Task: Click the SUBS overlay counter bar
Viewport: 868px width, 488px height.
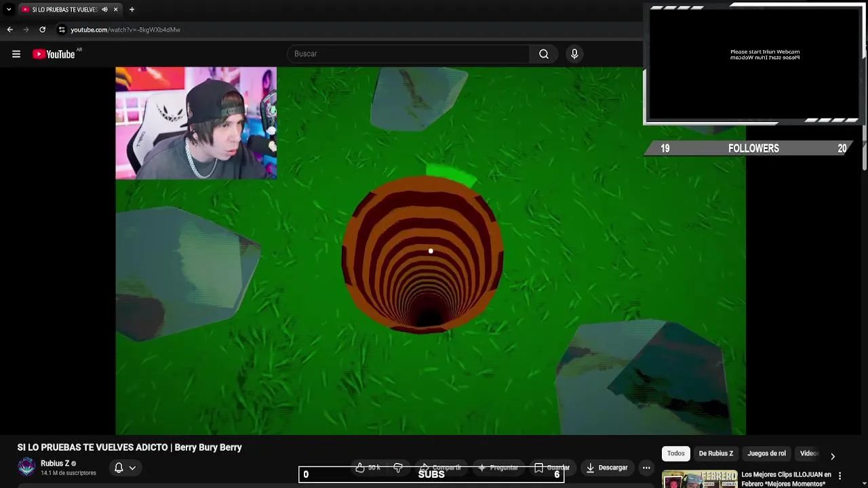Action: click(431, 474)
